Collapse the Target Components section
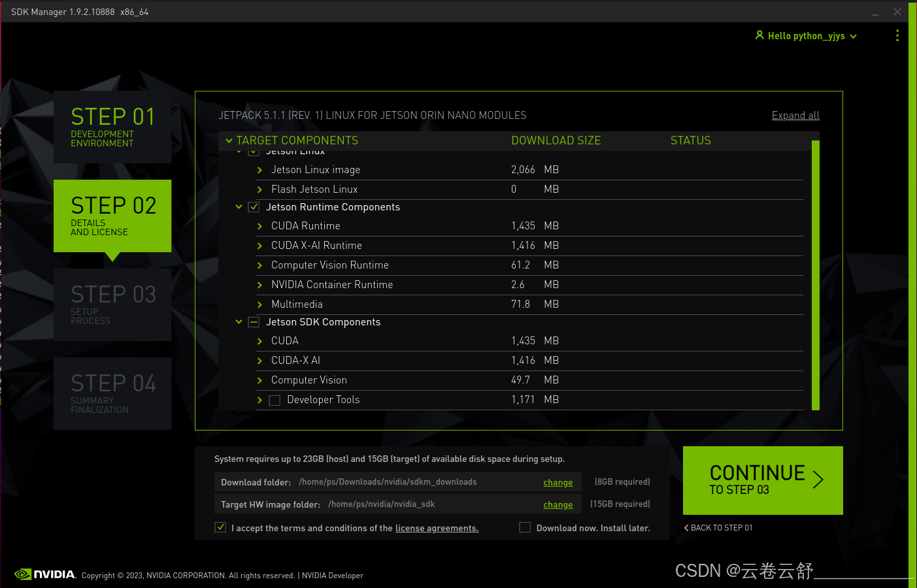The width and height of the screenshot is (917, 588). [229, 140]
